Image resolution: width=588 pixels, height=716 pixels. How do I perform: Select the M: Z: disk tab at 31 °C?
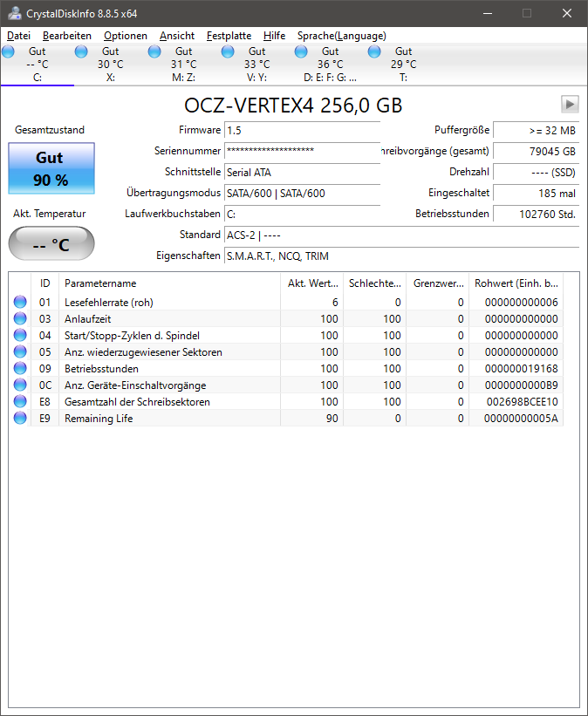point(184,65)
